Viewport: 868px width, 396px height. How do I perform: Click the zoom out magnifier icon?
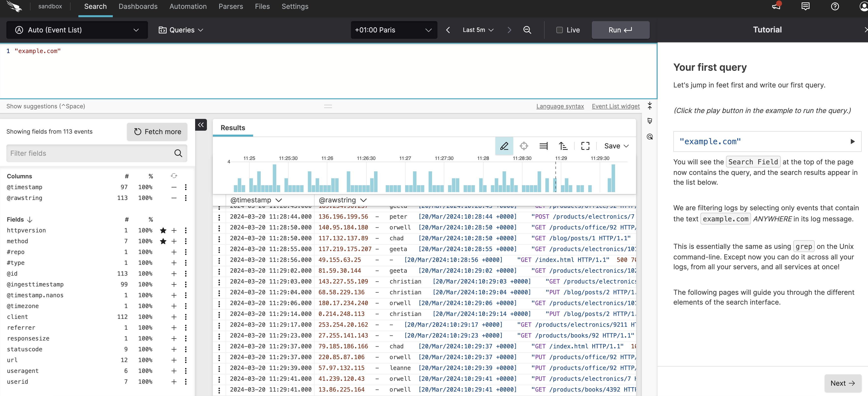(x=527, y=30)
